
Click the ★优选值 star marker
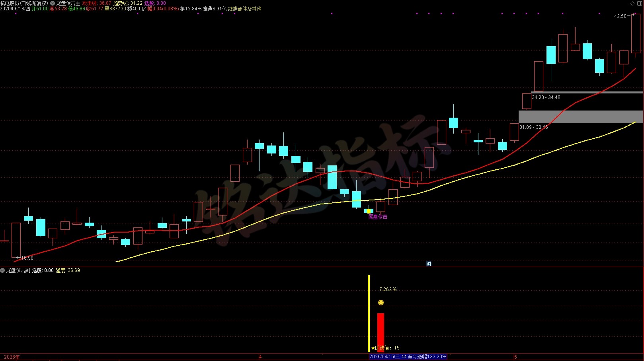(373, 348)
